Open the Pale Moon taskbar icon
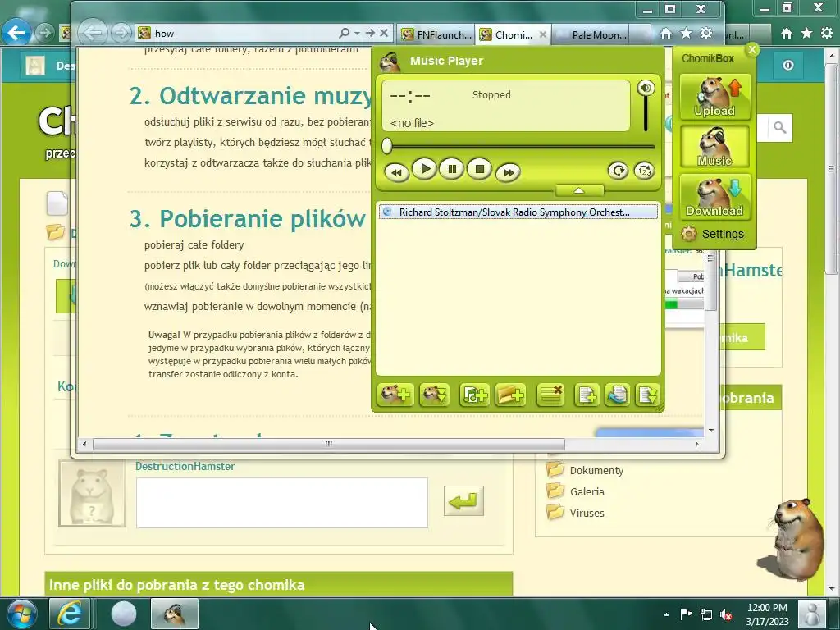Image resolution: width=840 pixels, height=630 pixels. pos(124,614)
